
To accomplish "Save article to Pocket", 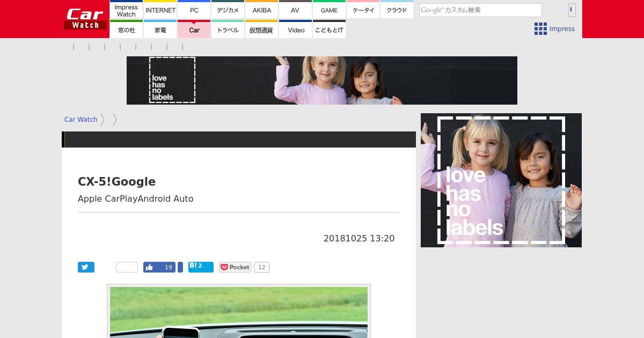I will click(x=235, y=267).
